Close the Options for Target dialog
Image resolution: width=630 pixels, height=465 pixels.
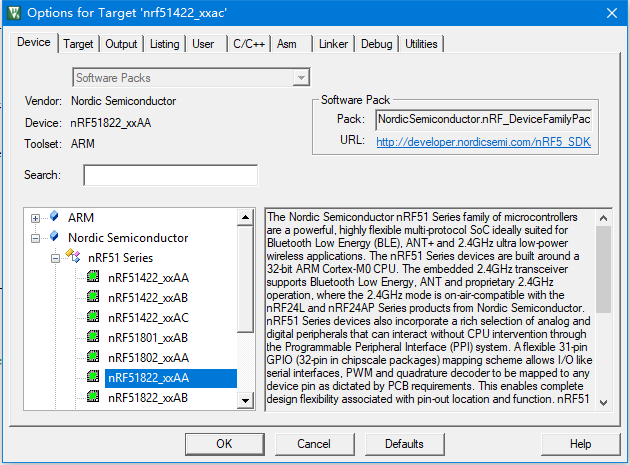click(x=612, y=13)
